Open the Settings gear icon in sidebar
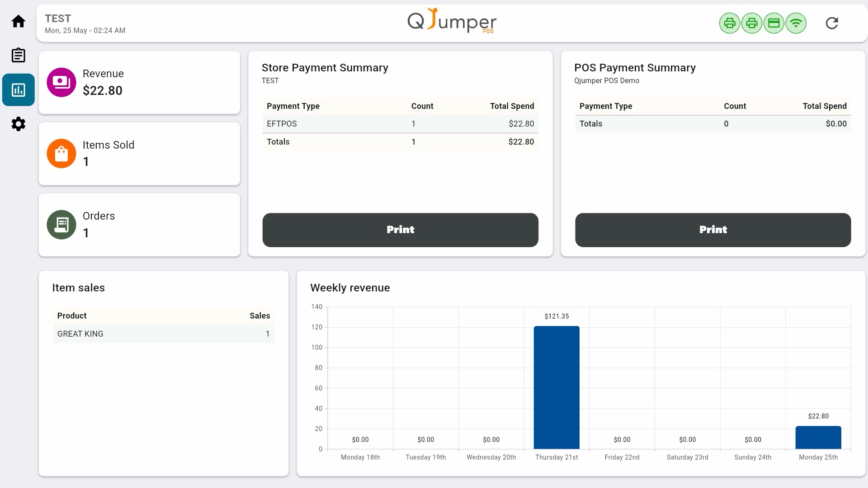 tap(18, 124)
